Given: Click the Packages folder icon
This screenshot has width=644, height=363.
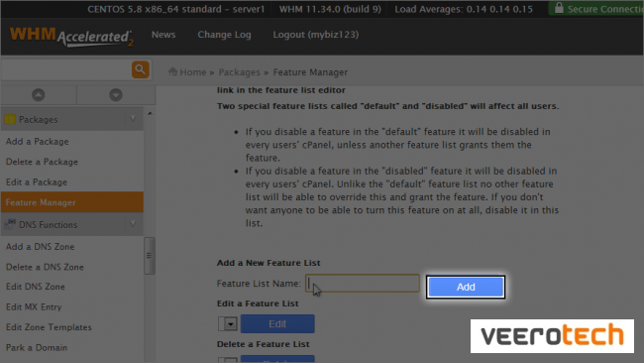Looking at the screenshot, I should [x=10, y=119].
